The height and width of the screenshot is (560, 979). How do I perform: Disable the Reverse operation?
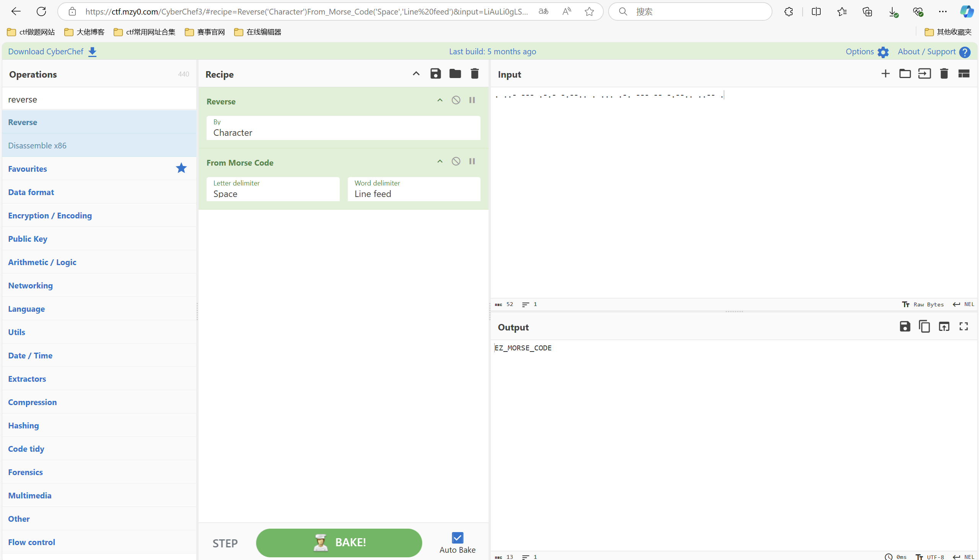[456, 100]
